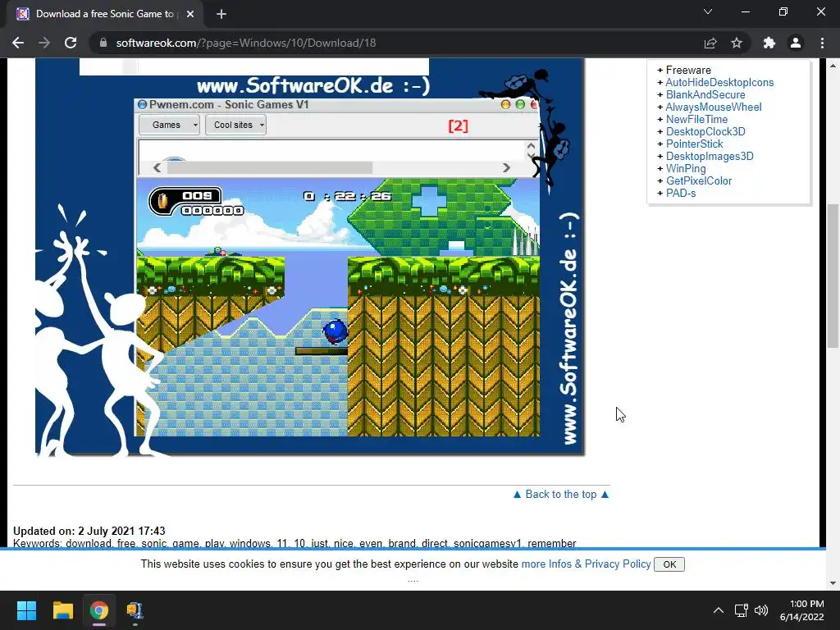Click the browser forward arrow
The image size is (840, 630).
(x=44, y=43)
